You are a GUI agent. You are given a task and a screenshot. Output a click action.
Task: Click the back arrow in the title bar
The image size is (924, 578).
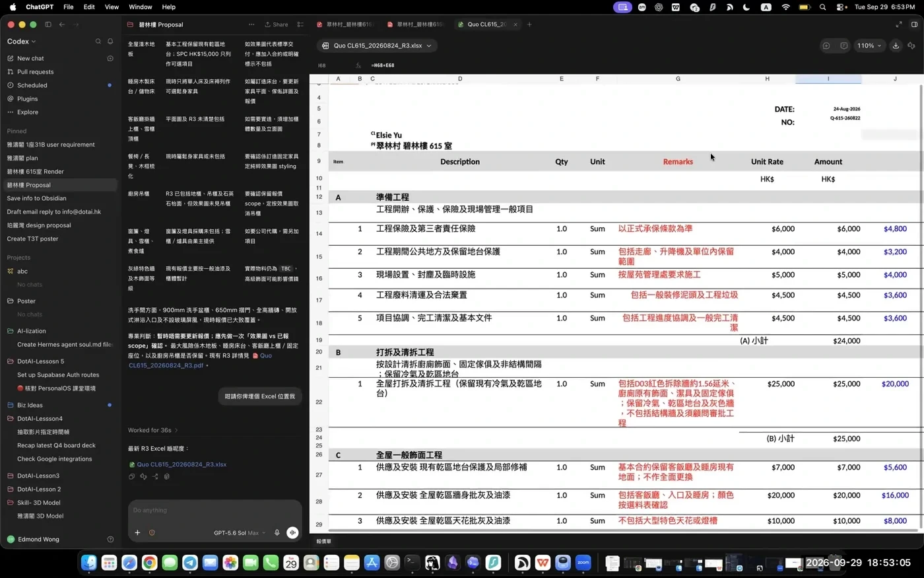tap(62, 24)
